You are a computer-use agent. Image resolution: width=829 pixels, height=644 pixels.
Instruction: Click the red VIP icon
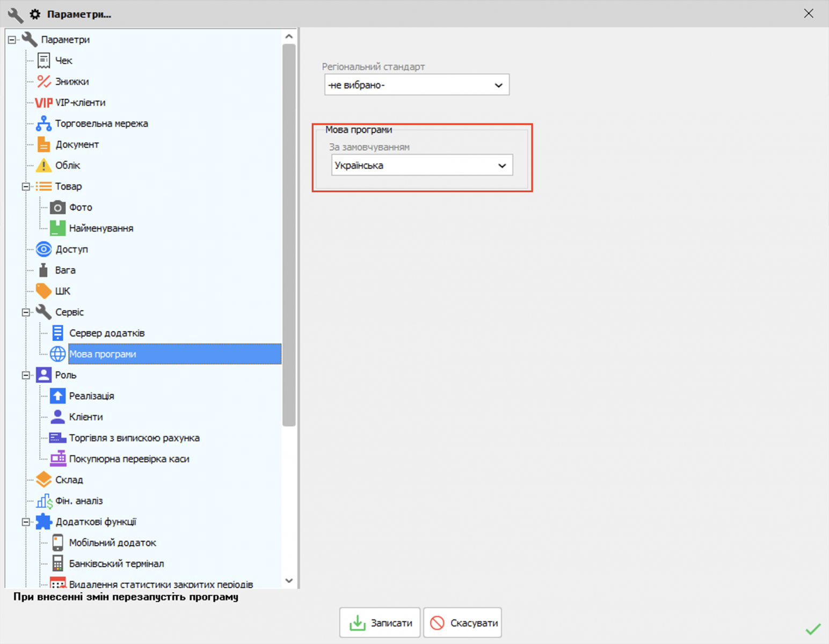tap(43, 103)
